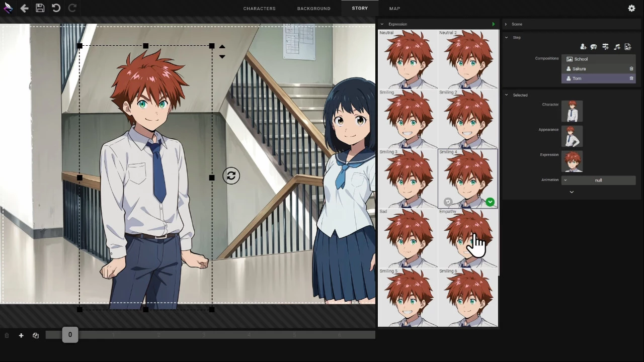Image resolution: width=644 pixels, height=362 pixels.
Task: Open the Animation dropdown showing null
Action: pyautogui.click(x=599, y=180)
